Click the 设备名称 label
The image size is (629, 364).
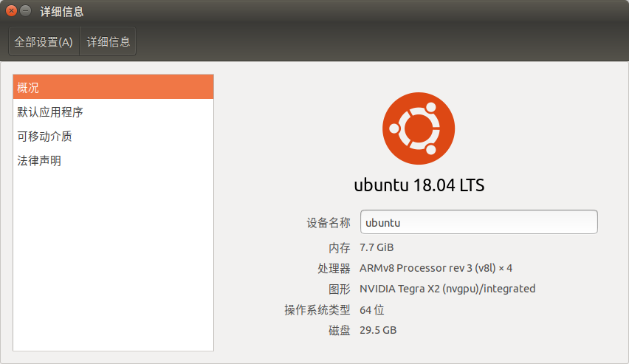(329, 223)
